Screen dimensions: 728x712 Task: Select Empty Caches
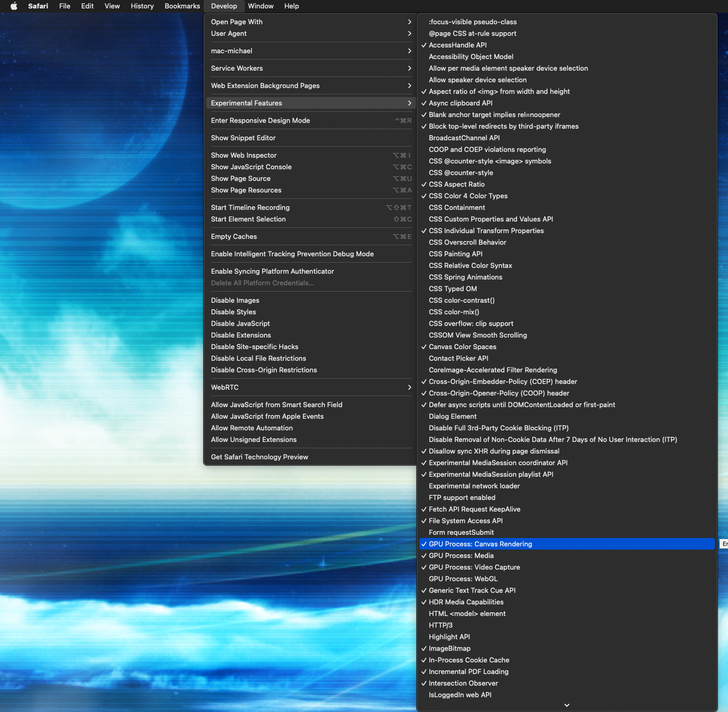coord(310,236)
